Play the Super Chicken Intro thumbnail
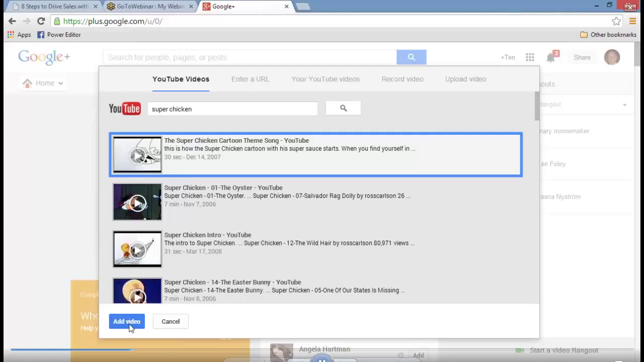644x362 pixels. click(x=137, y=249)
